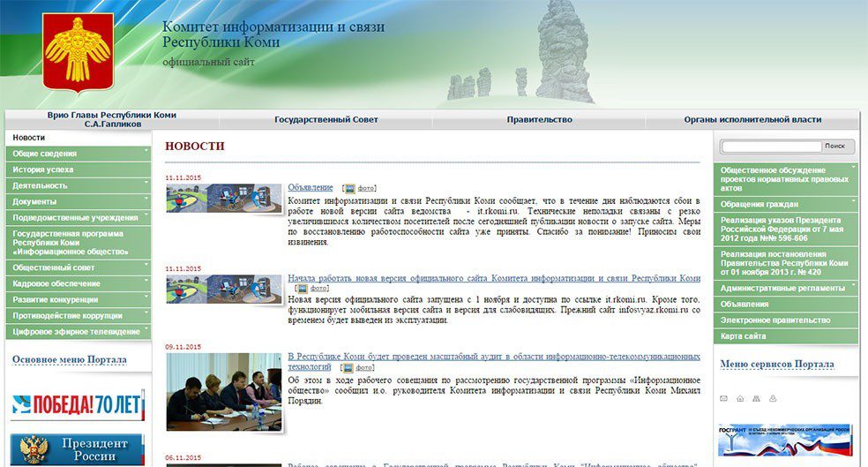Image resolution: width=868 pixels, height=467 pixels.
Task: Click the home icon under services menu
Action: click(741, 399)
